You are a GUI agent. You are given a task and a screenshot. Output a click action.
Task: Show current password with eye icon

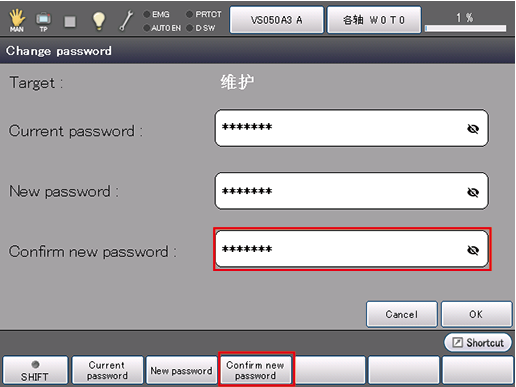pyautogui.click(x=473, y=129)
